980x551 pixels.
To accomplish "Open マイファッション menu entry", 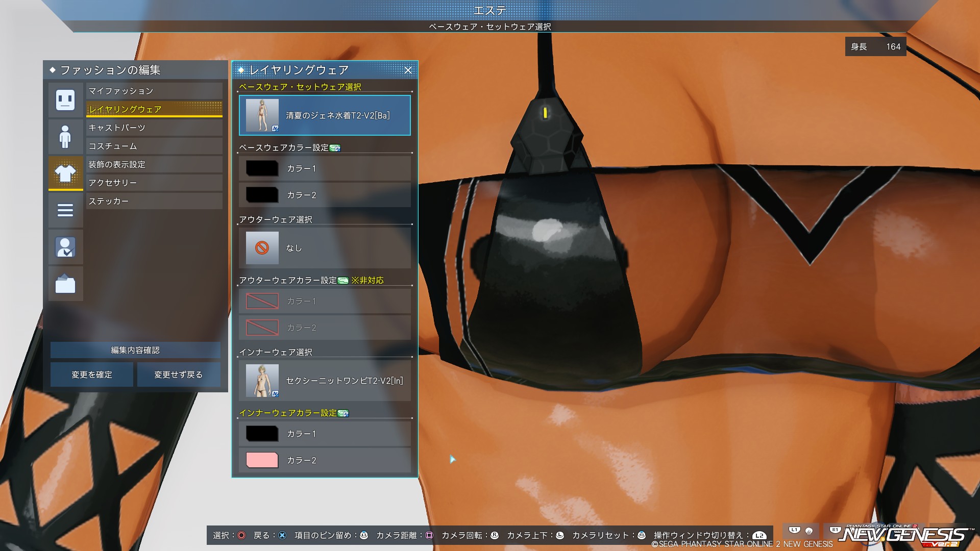I will (x=154, y=91).
